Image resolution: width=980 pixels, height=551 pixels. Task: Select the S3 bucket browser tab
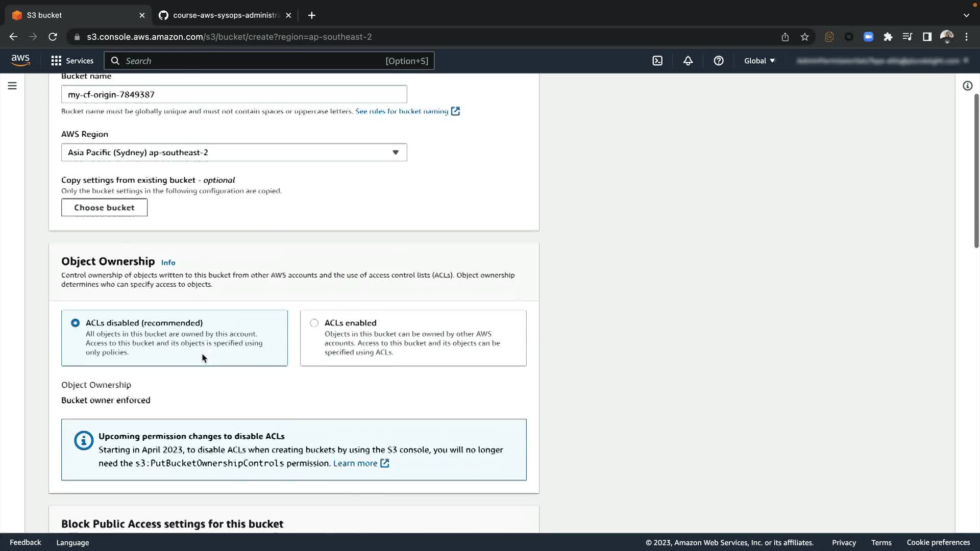pos(77,15)
